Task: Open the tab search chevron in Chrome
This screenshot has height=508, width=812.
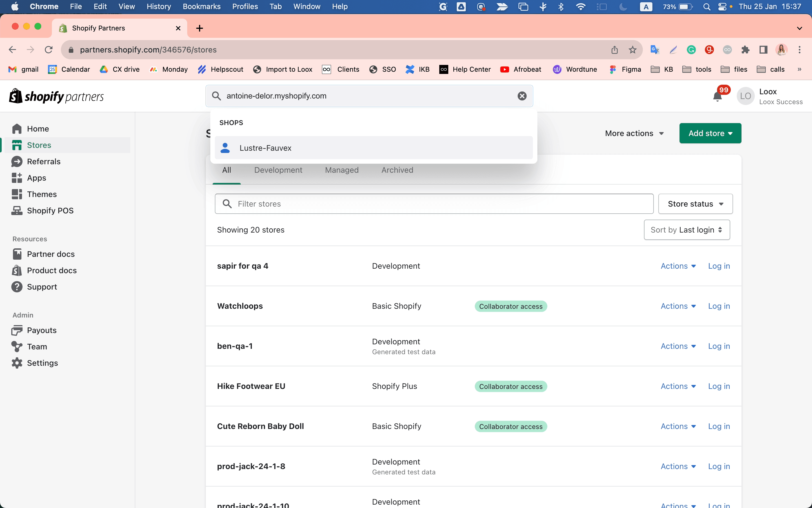Action: click(800, 28)
